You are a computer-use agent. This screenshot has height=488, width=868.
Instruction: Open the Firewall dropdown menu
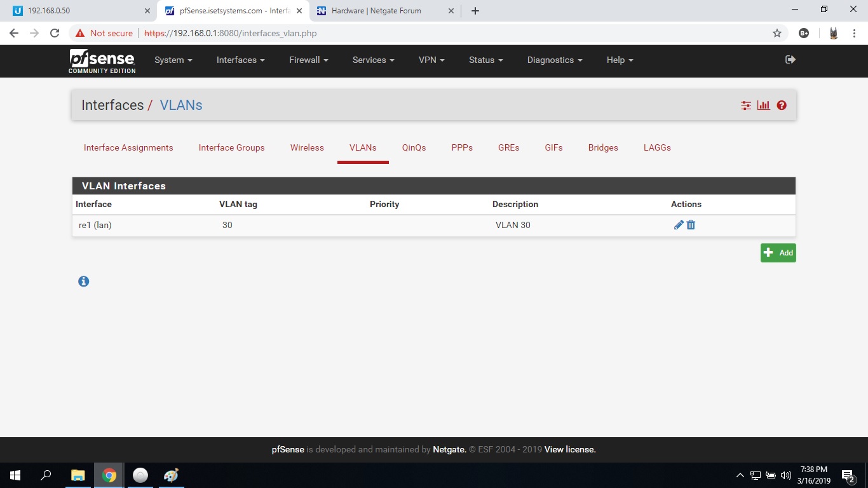pyautogui.click(x=308, y=60)
